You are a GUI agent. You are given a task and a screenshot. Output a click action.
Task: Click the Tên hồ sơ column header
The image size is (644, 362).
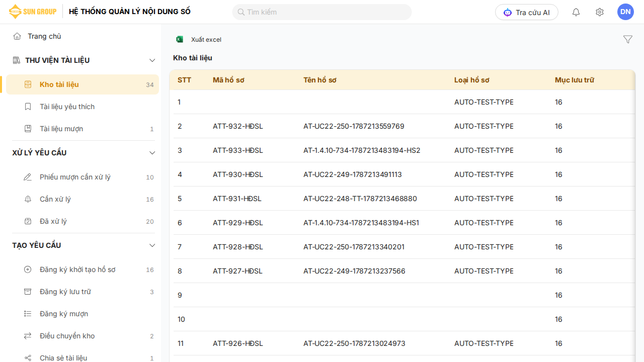point(320,80)
